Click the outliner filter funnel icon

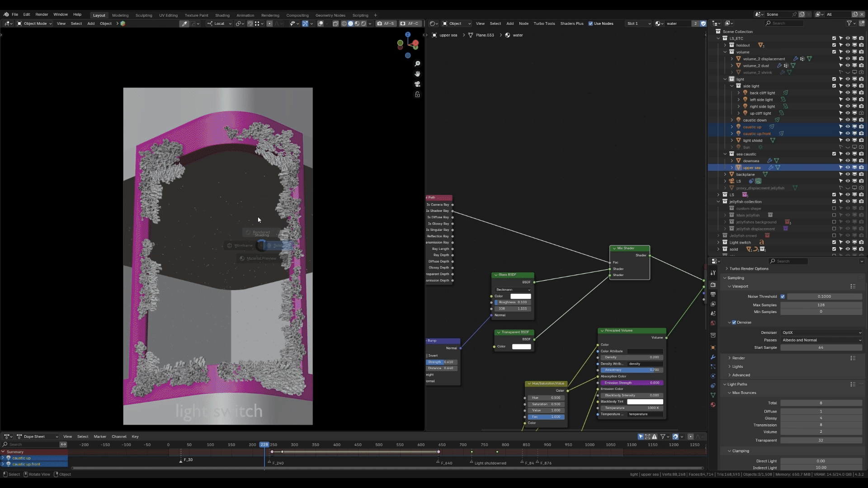tap(849, 23)
